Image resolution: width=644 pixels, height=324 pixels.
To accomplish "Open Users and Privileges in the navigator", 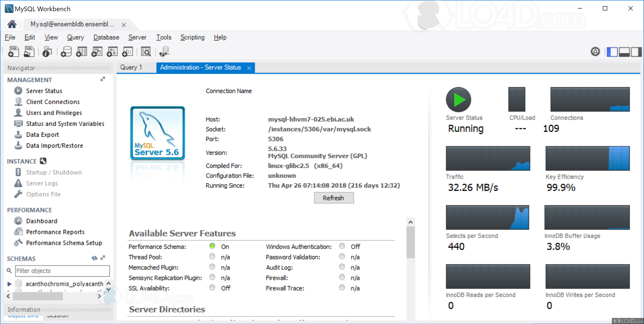I will point(54,113).
